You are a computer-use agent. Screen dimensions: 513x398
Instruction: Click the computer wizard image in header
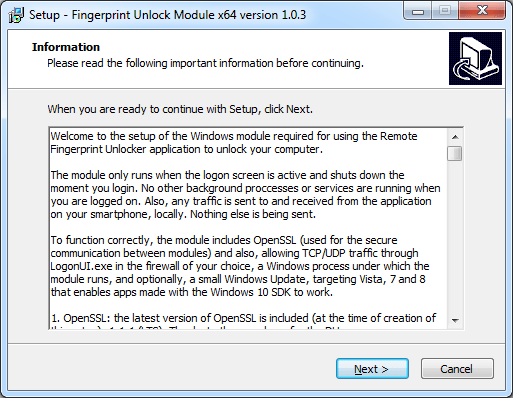point(475,58)
